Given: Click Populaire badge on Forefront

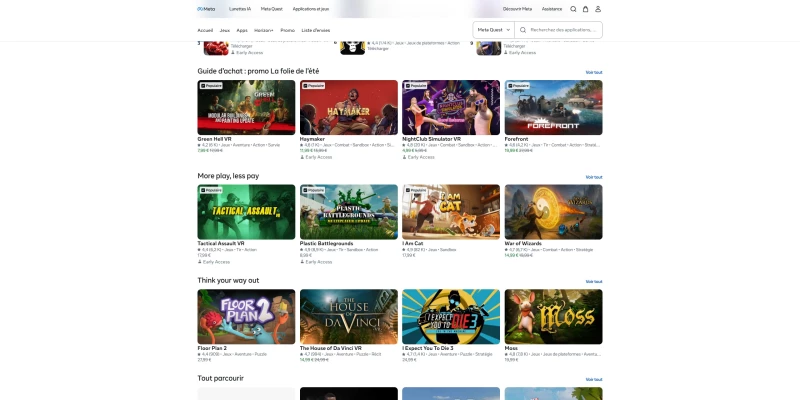Looking at the screenshot, I should coord(519,86).
